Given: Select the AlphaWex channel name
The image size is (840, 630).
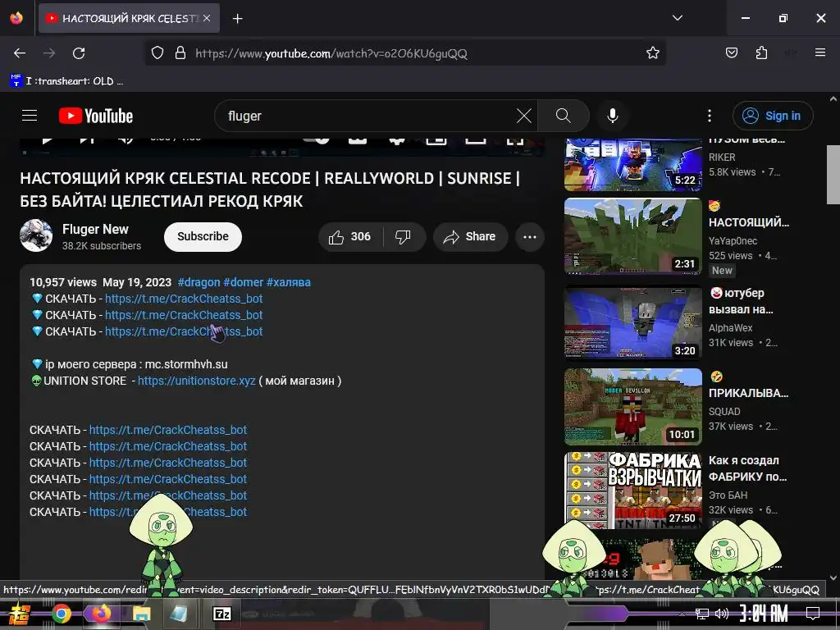Looking at the screenshot, I should (731, 328).
